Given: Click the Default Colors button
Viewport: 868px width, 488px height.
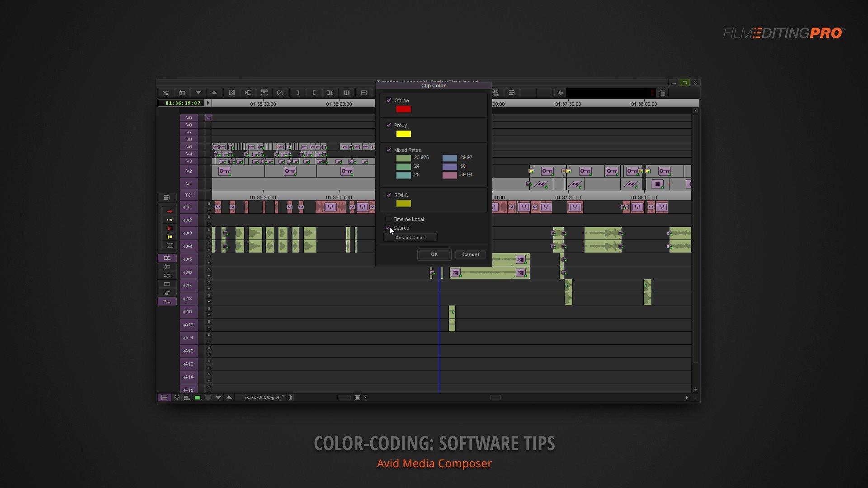Looking at the screenshot, I should coord(410,237).
